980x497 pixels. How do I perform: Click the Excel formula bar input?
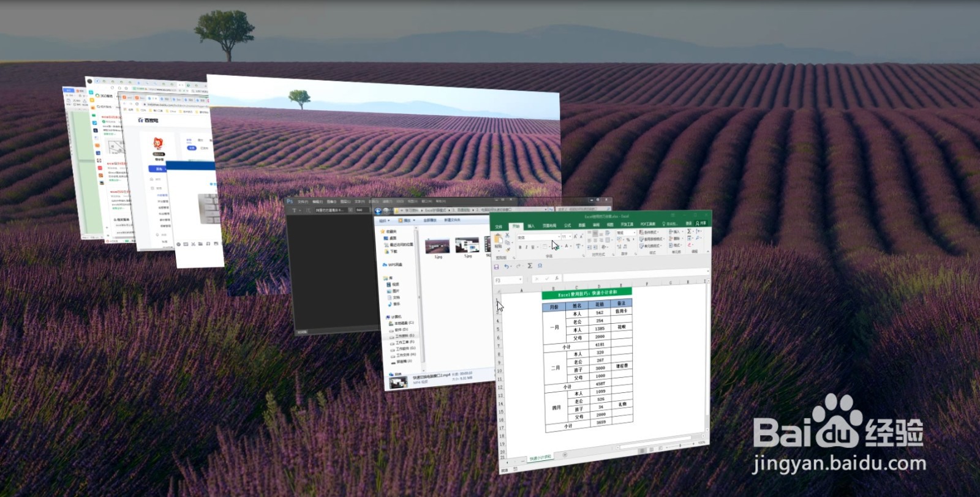pos(634,275)
